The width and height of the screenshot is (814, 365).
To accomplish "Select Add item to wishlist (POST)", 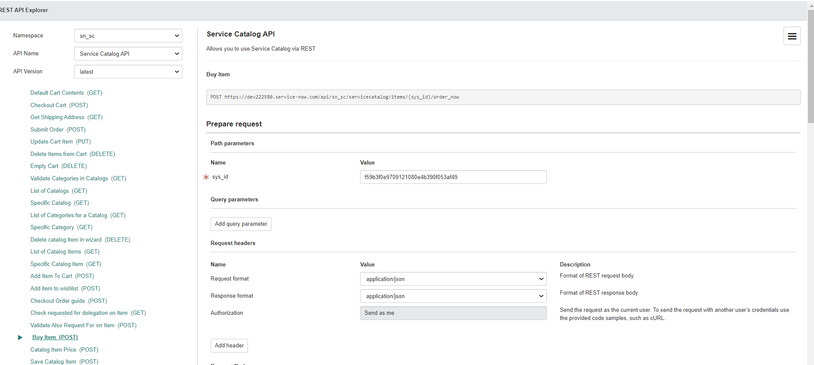I will click(65, 289).
